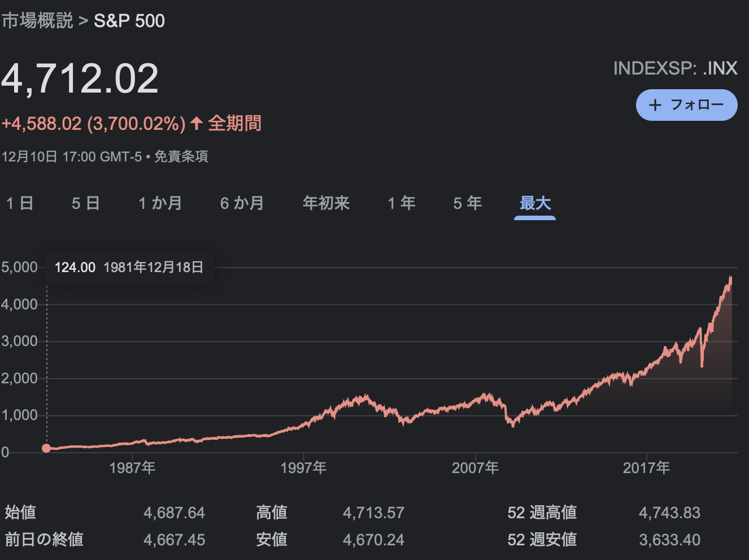Click the S&P 500 breadcrumb title

129,21
